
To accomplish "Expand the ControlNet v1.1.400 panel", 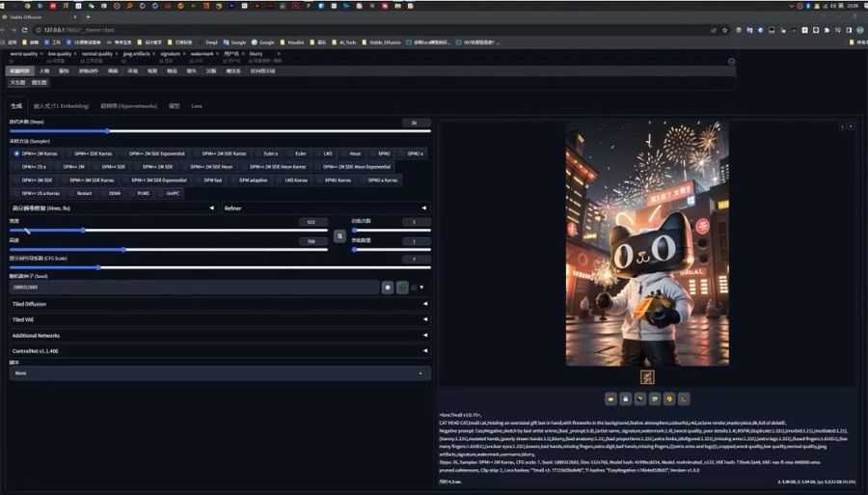I will [x=220, y=351].
